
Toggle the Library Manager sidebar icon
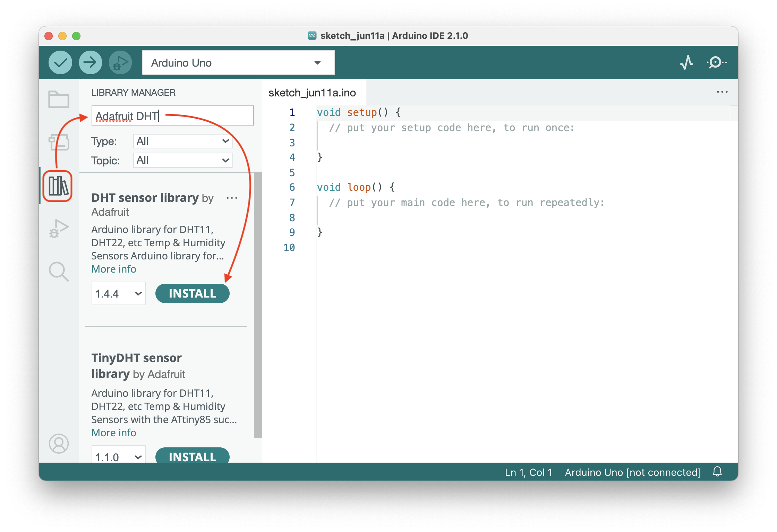point(58,186)
